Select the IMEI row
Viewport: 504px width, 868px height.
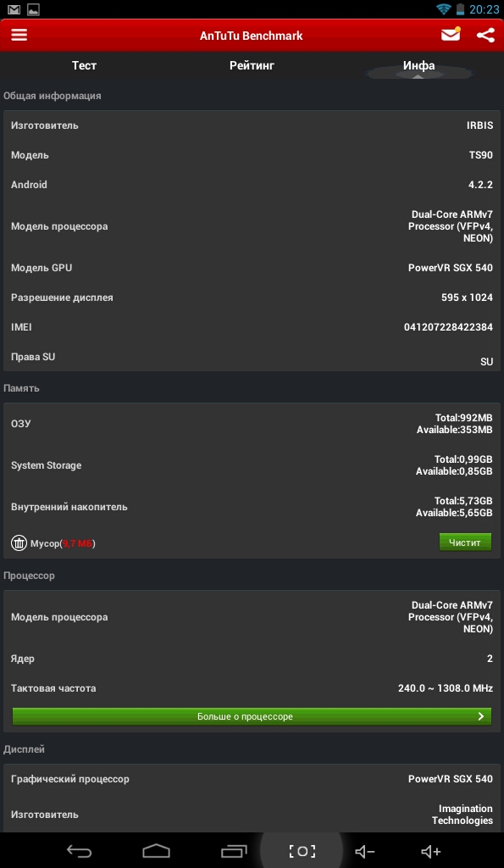(x=252, y=327)
